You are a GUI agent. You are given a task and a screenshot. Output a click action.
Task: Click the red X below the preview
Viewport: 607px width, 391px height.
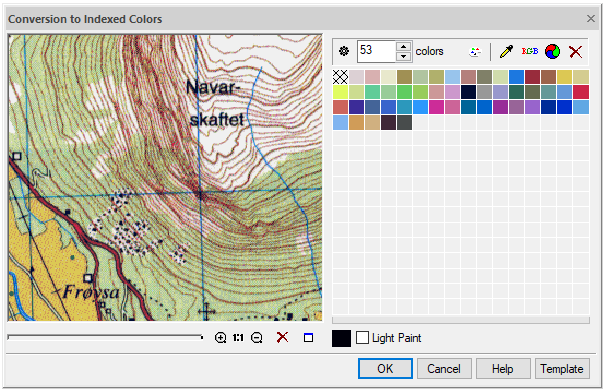[282, 337]
